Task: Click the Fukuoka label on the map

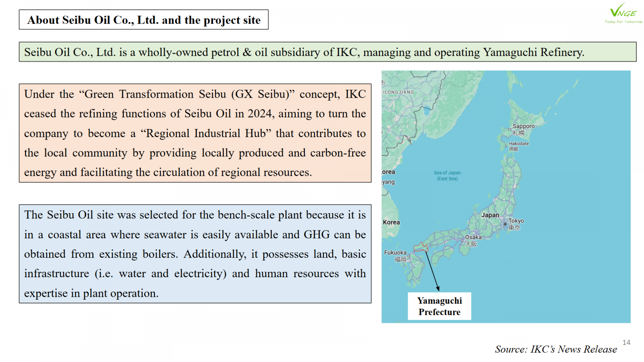Action: tap(395, 253)
